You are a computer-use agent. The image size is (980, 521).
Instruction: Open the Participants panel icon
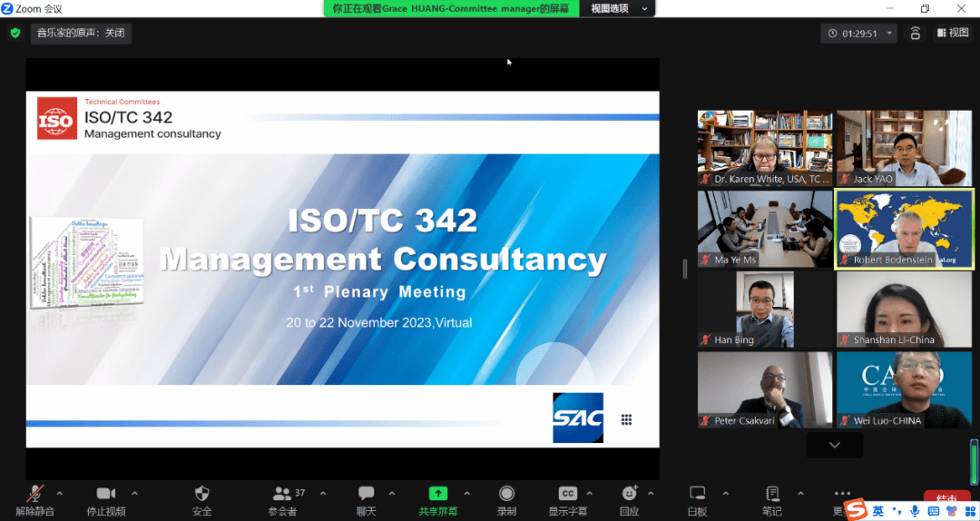[x=282, y=494]
